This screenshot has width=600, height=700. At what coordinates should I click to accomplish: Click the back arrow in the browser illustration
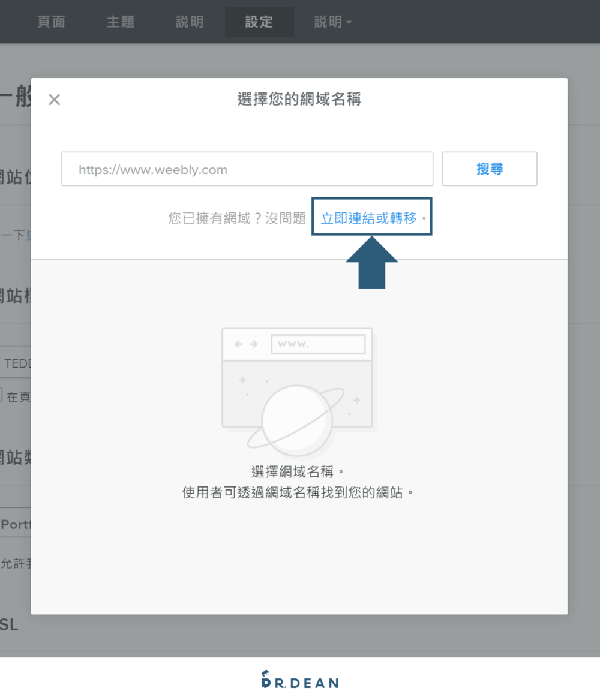tap(237, 343)
